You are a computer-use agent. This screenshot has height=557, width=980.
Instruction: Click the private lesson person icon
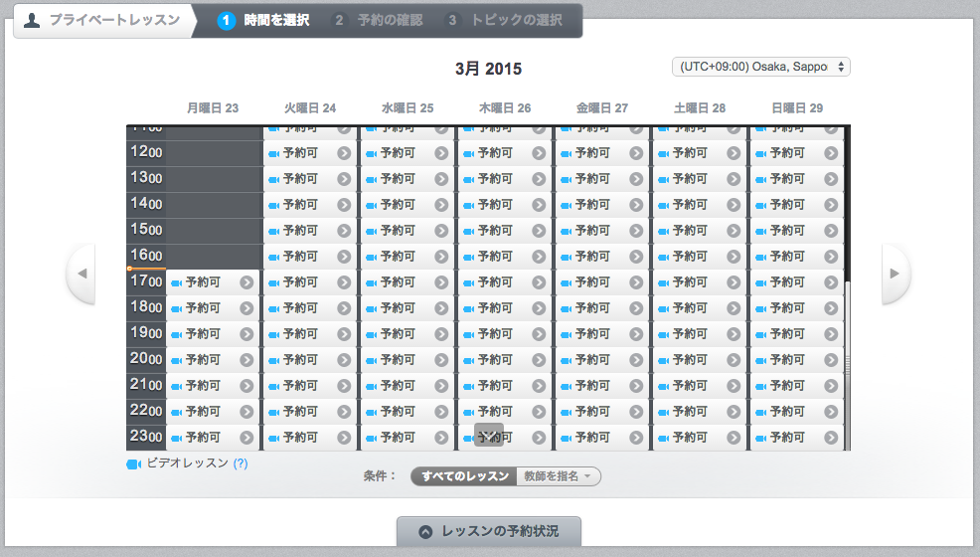pos(32,20)
